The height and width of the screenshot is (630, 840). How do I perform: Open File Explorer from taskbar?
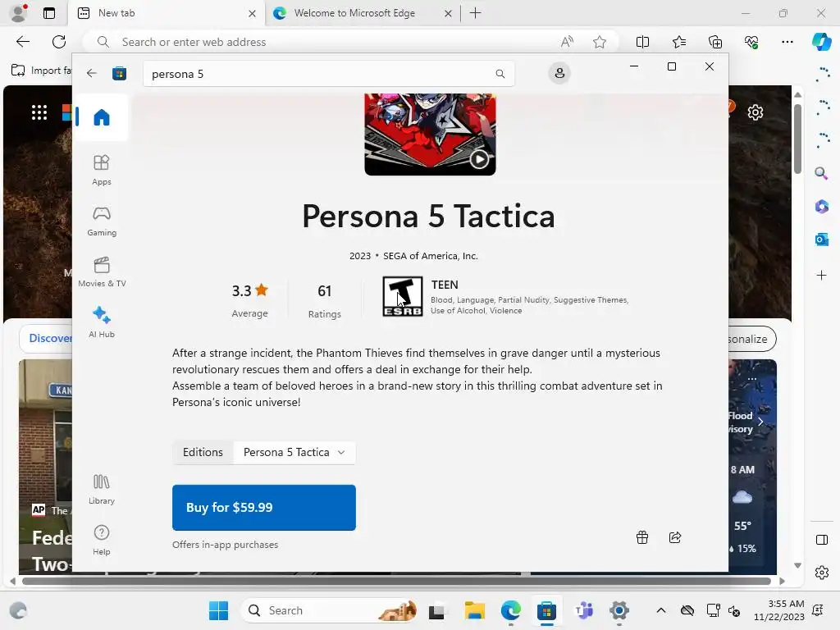click(475, 610)
